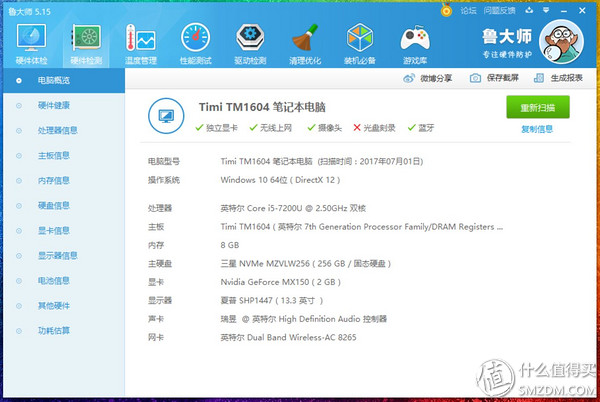
Task: Click the 8 GB memory value
Action: point(230,245)
